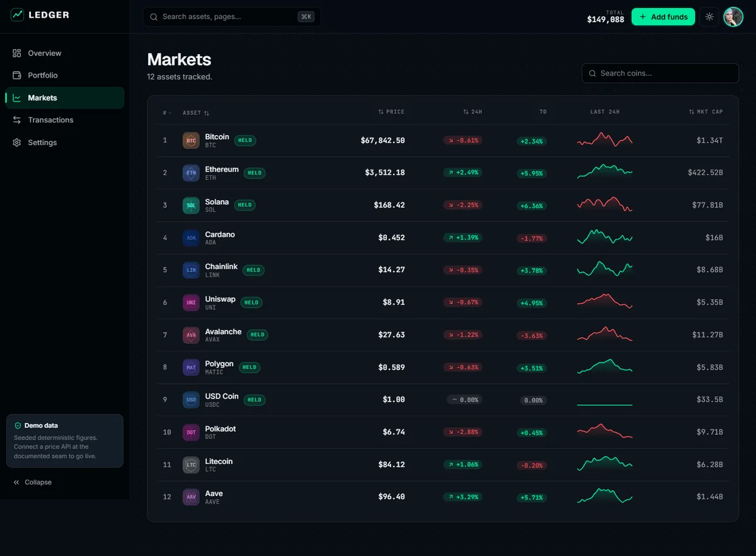Click the Uniswap price $8.91

394,303
